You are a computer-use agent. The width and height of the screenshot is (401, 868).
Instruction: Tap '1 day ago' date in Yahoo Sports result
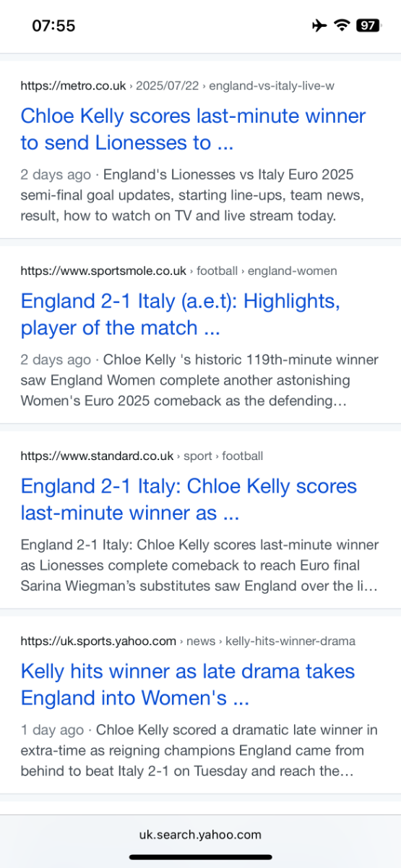[52, 731]
